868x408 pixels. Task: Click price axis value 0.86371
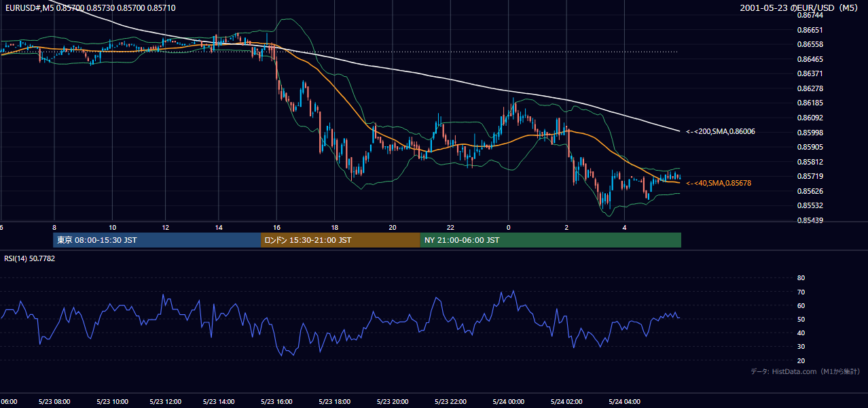810,73
